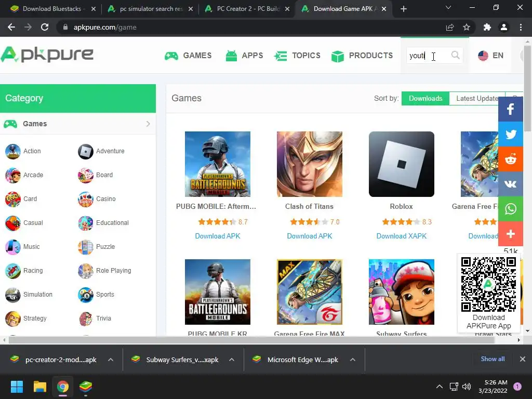Select the Music category icon

point(13,247)
